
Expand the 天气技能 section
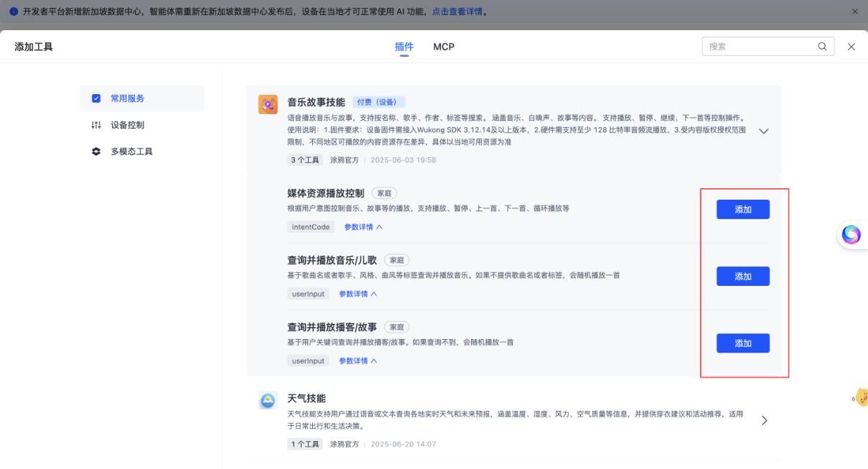764,421
